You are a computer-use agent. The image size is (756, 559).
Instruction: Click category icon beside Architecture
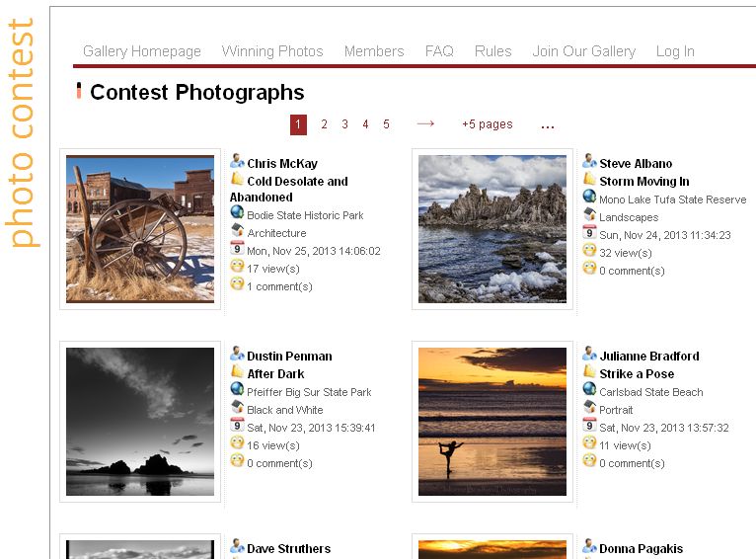tap(237, 230)
